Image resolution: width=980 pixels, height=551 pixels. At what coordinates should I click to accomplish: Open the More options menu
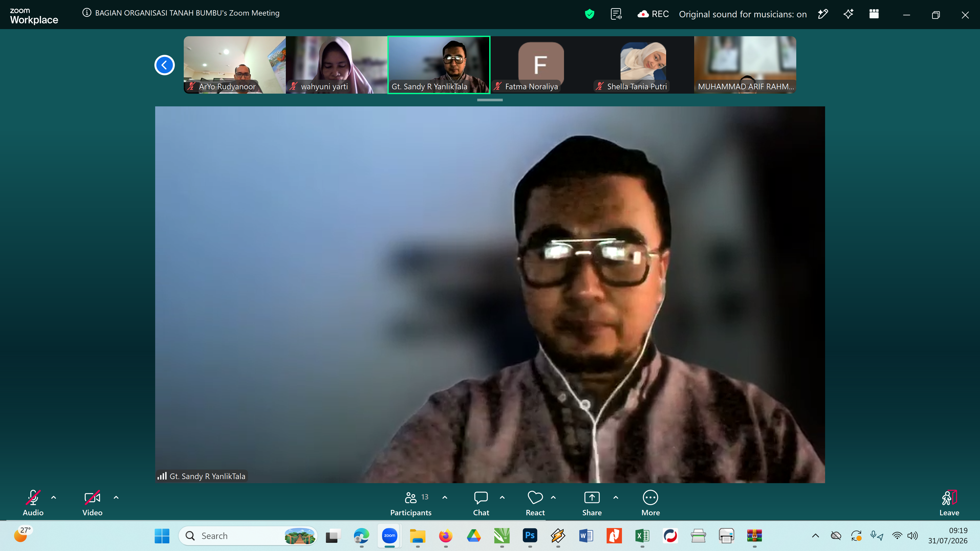tap(651, 503)
